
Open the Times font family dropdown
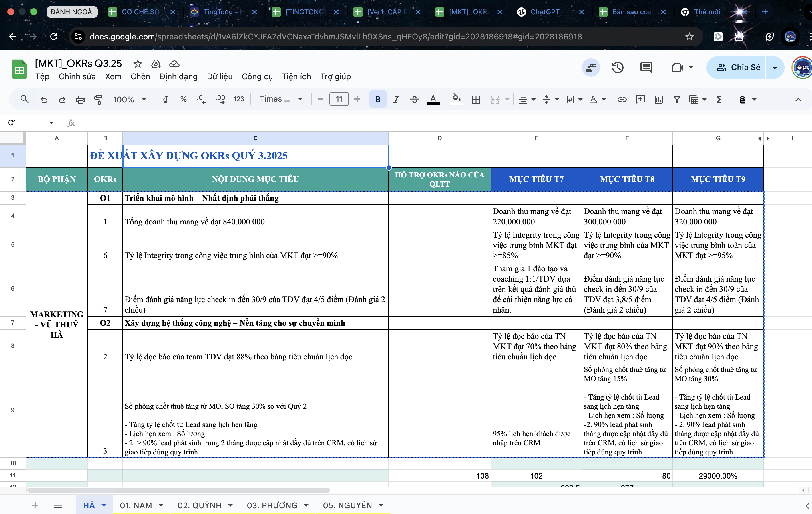point(280,99)
